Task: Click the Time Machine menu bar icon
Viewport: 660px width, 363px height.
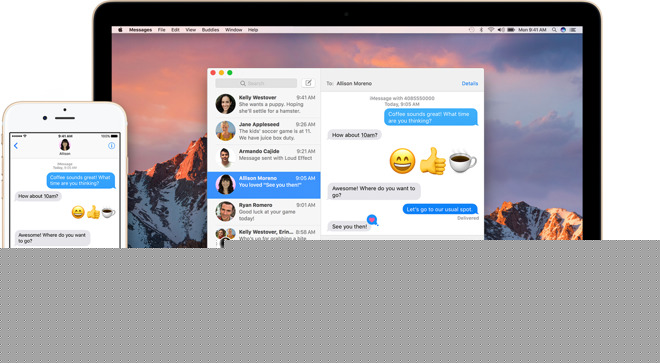Action: pyautogui.click(x=471, y=30)
